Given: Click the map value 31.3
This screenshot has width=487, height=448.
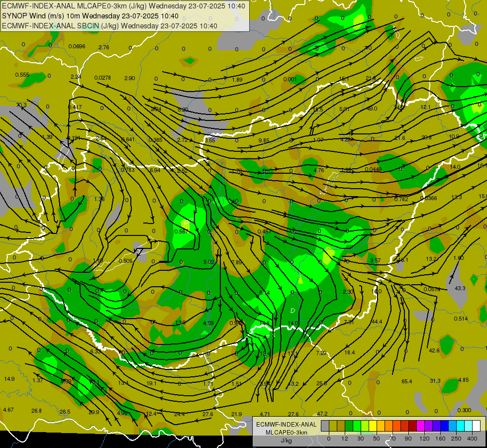Looking at the screenshot, I should (x=435, y=380).
